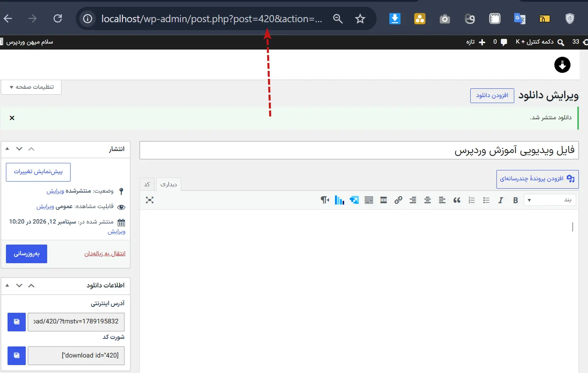
Task: Open the blue download manager browser extension
Action: tap(395, 19)
